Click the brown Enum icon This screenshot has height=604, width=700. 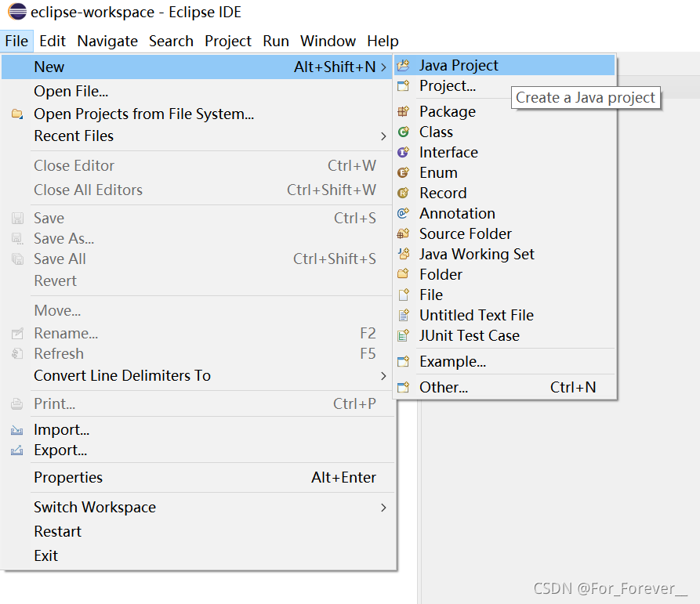point(403,172)
